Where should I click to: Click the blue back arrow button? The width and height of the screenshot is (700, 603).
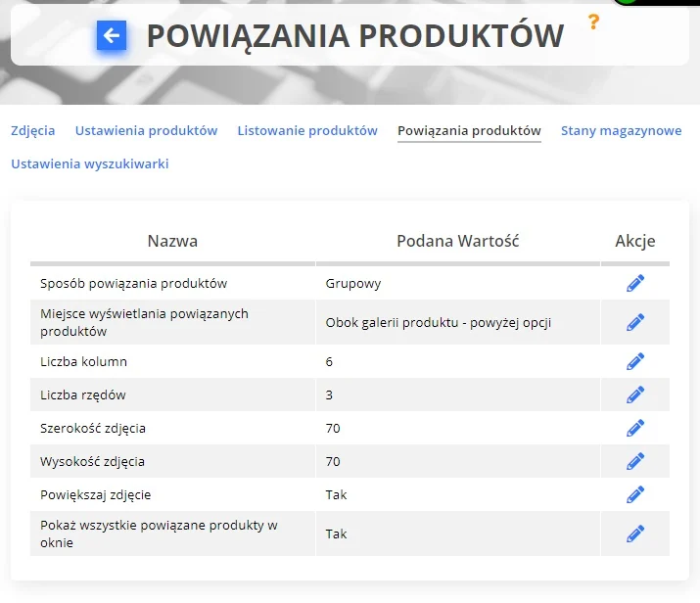112,35
